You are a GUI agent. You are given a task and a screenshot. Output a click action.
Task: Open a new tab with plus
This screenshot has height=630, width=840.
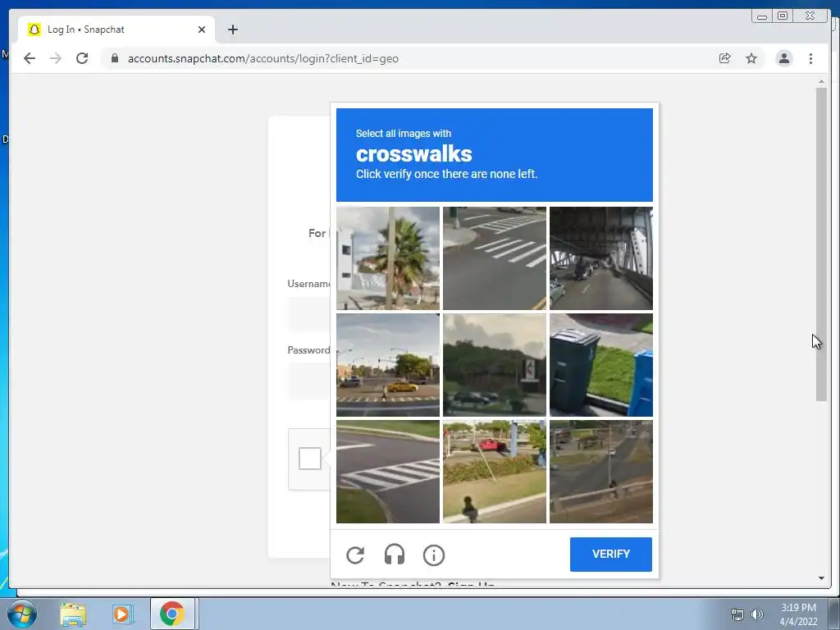[x=232, y=30]
